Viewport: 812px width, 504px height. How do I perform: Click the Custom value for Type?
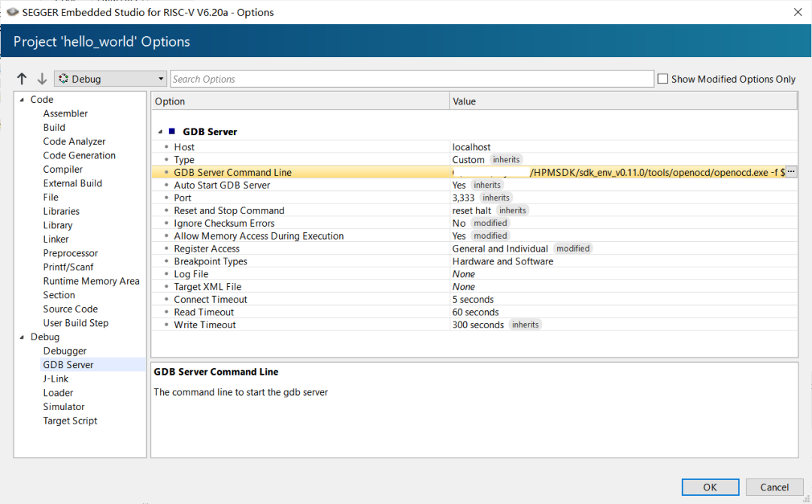pyautogui.click(x=468, y=159)
